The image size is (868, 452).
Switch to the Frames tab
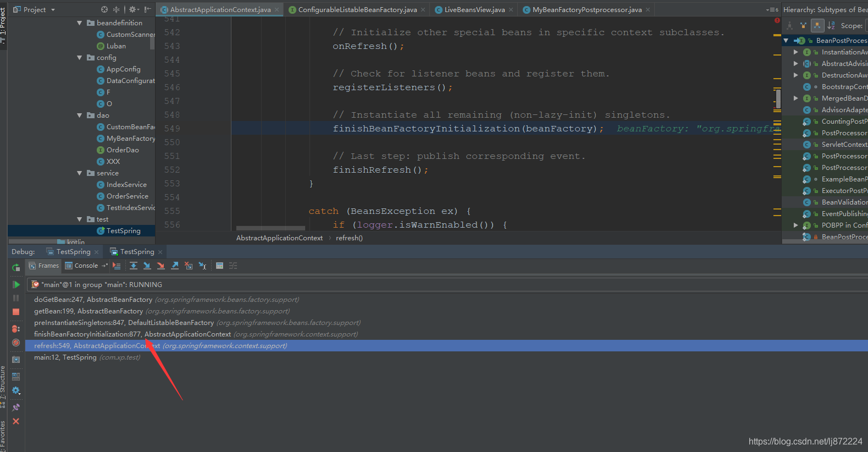[44, 266]
